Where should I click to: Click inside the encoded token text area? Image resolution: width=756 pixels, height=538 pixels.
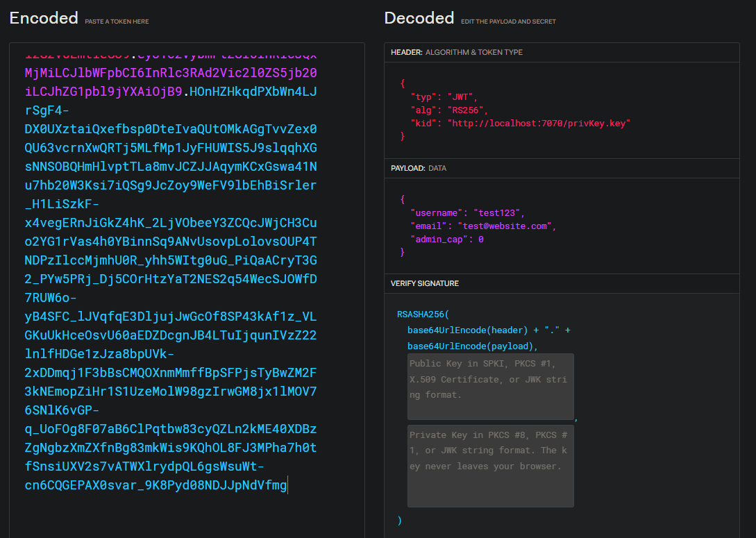(x=186, y=278)
